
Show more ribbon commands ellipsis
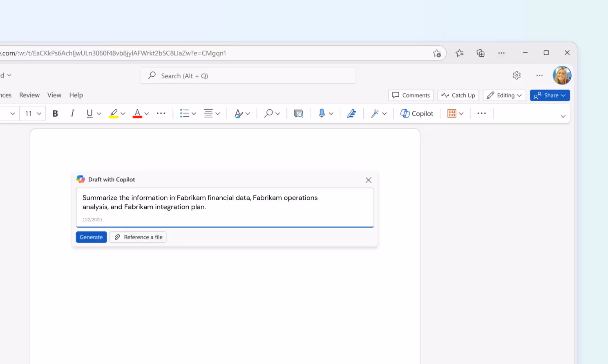(482, 113)
